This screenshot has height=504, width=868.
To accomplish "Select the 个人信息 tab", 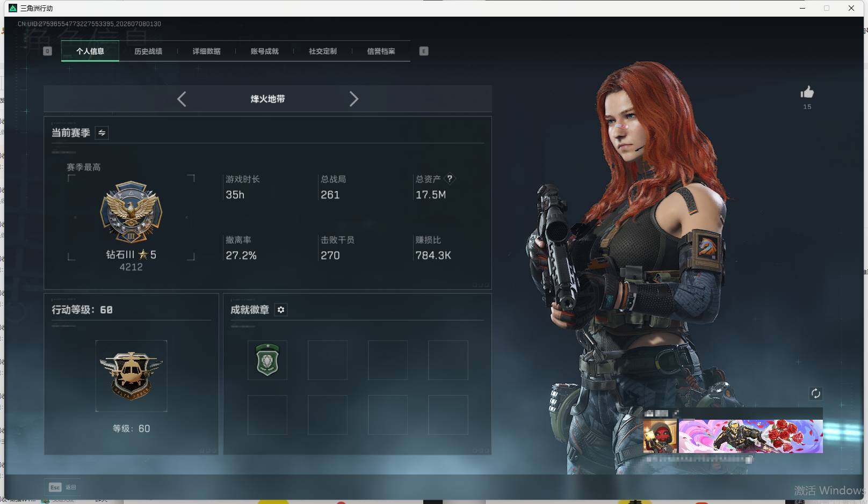I will [x=90, y=52].
